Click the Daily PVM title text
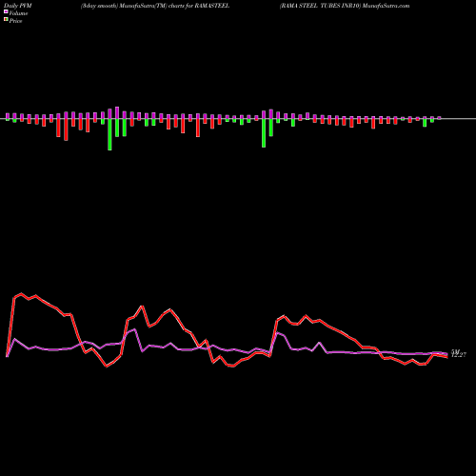Screen dimensions: 476x476 [x=18, y=6]
